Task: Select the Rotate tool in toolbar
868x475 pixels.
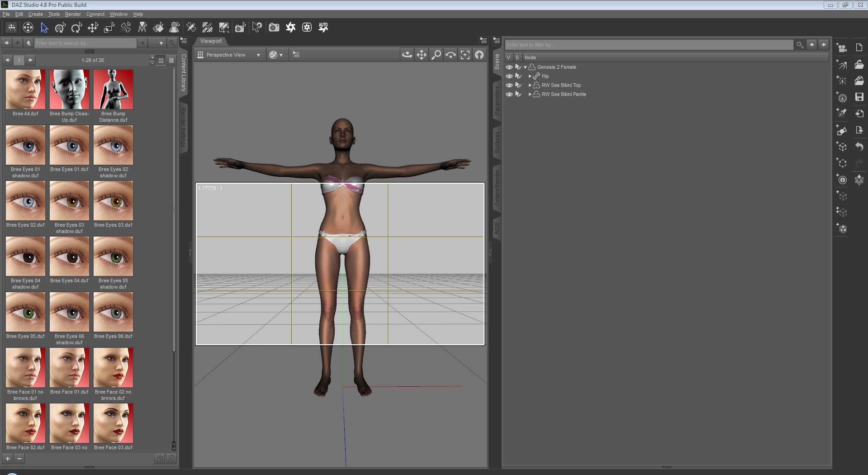Action: 76,28
